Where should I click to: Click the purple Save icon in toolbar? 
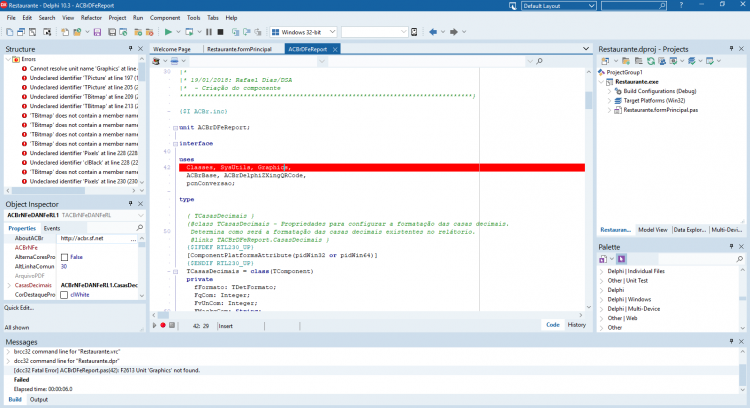pyautogui.click(x=97, y=32)
